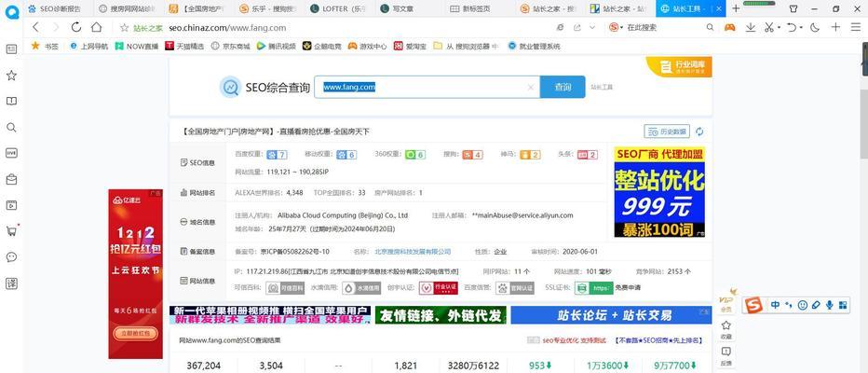Open a new tab with plus button

[736, 8]
